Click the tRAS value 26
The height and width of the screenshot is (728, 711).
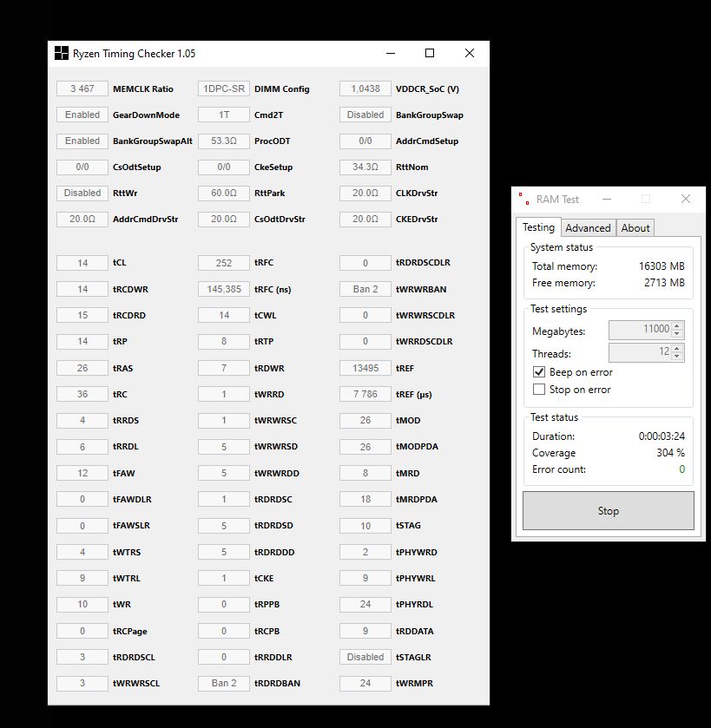82,368
